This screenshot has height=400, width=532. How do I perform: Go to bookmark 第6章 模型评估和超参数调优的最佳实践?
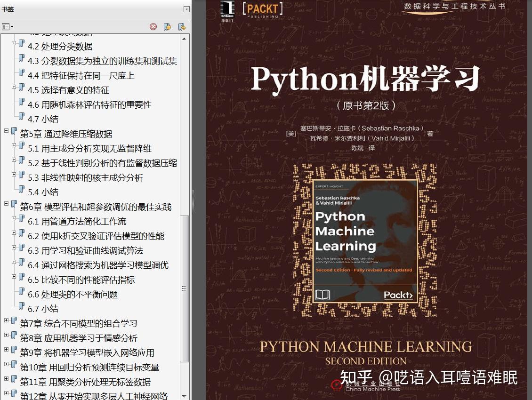96,207
